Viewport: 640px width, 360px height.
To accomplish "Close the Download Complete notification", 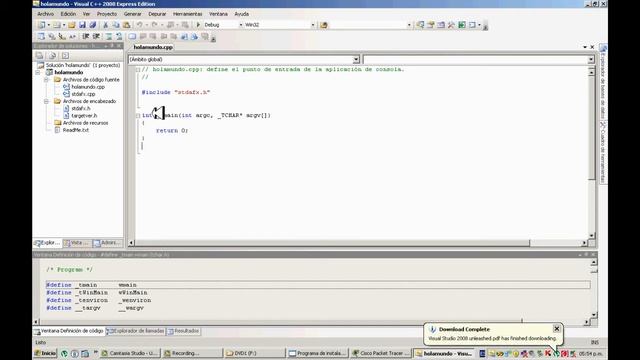I will pos(557,329).
